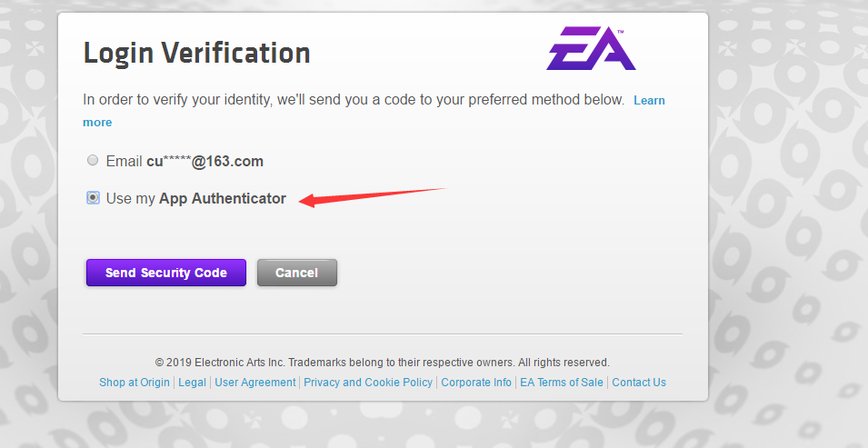Open the EA Terms of Sale link

(x=562, y=383)
